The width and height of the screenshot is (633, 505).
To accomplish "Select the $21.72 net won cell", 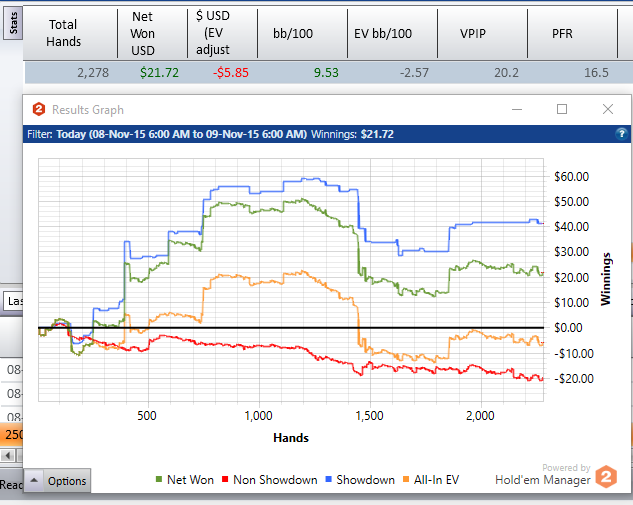I will tap(159, 73).
